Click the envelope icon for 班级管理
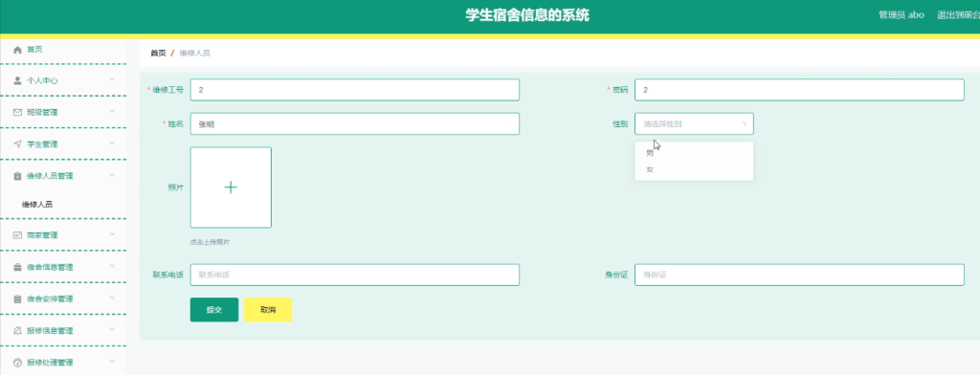 (x=17, y=113)
